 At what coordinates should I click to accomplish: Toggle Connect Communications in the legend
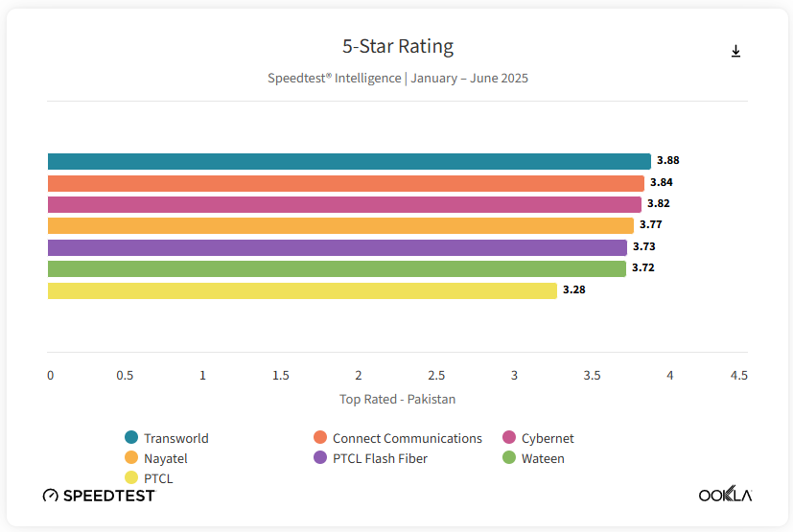point(407,438)
